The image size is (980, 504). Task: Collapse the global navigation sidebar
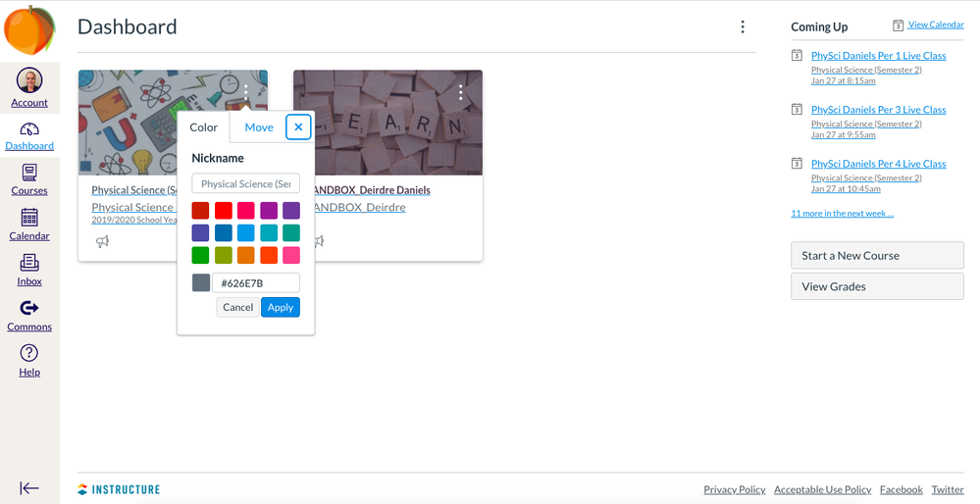[29, 487]
